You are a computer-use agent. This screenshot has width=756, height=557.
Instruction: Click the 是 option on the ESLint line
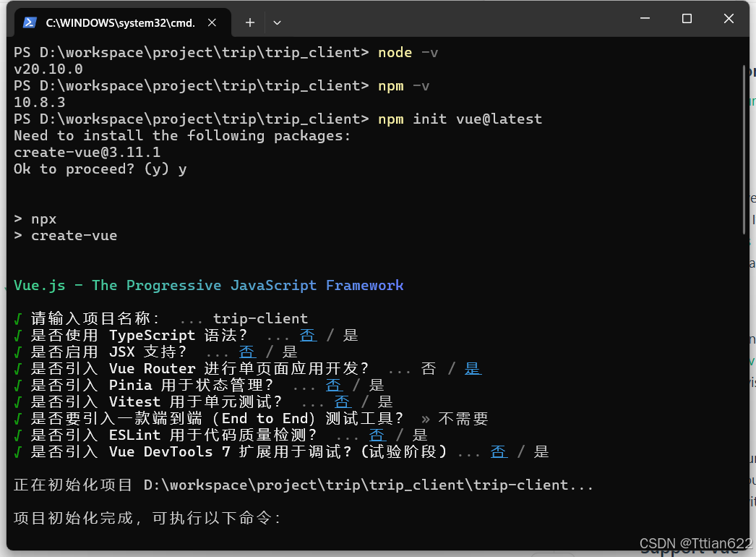[420, 435]
